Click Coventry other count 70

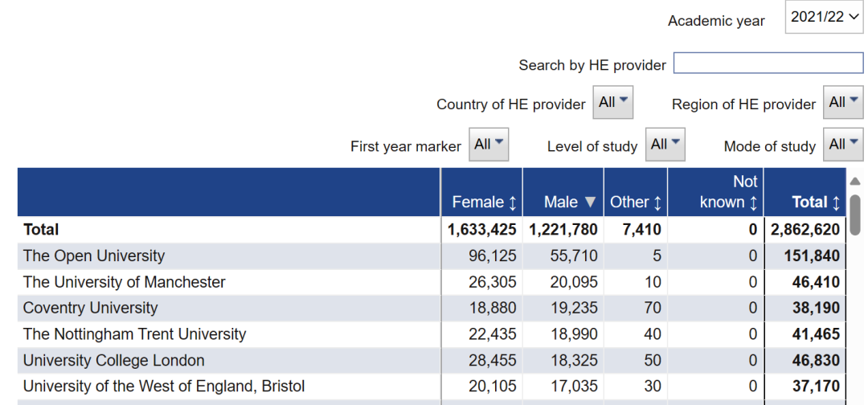pyautogui.click(x=653, y=308)
